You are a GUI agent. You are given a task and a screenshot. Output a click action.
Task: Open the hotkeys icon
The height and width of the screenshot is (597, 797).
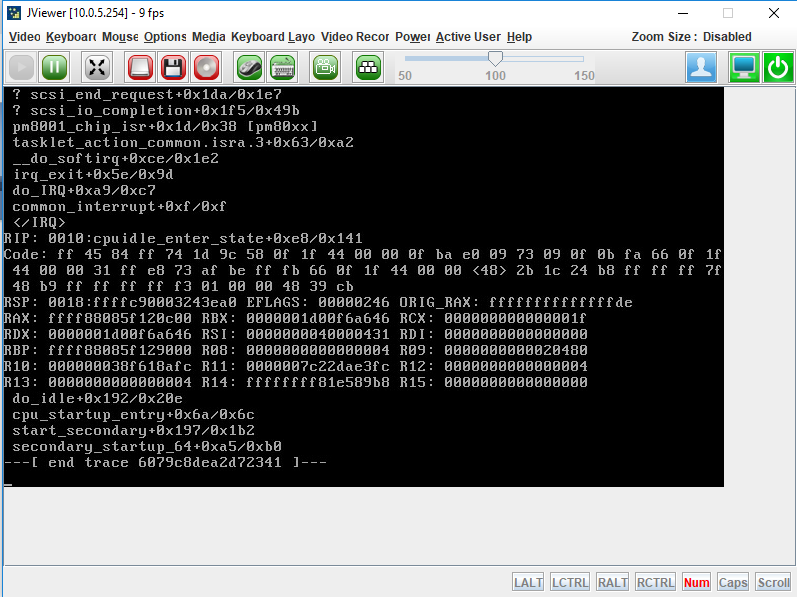click(368, 67)
